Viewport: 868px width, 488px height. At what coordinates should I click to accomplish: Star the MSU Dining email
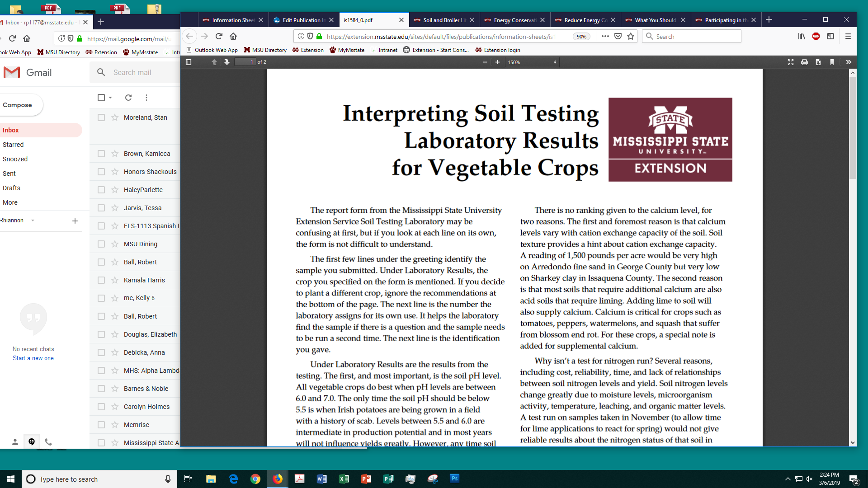[115, 244]
